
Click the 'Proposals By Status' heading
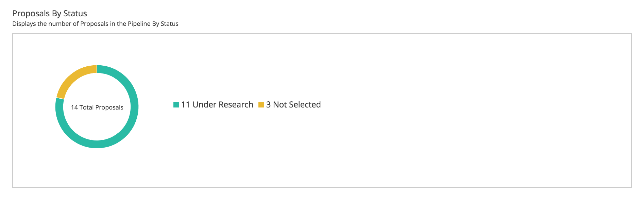50,14
